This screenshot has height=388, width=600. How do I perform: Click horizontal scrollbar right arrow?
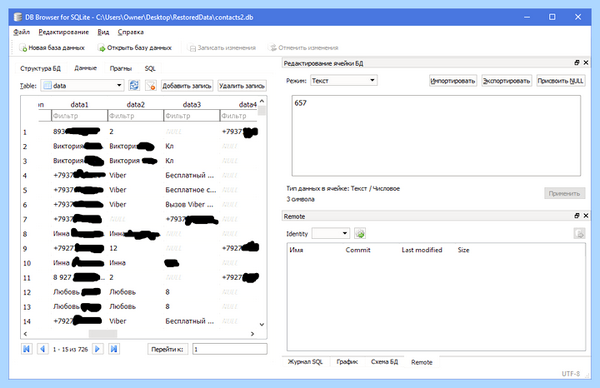[252, 334]
